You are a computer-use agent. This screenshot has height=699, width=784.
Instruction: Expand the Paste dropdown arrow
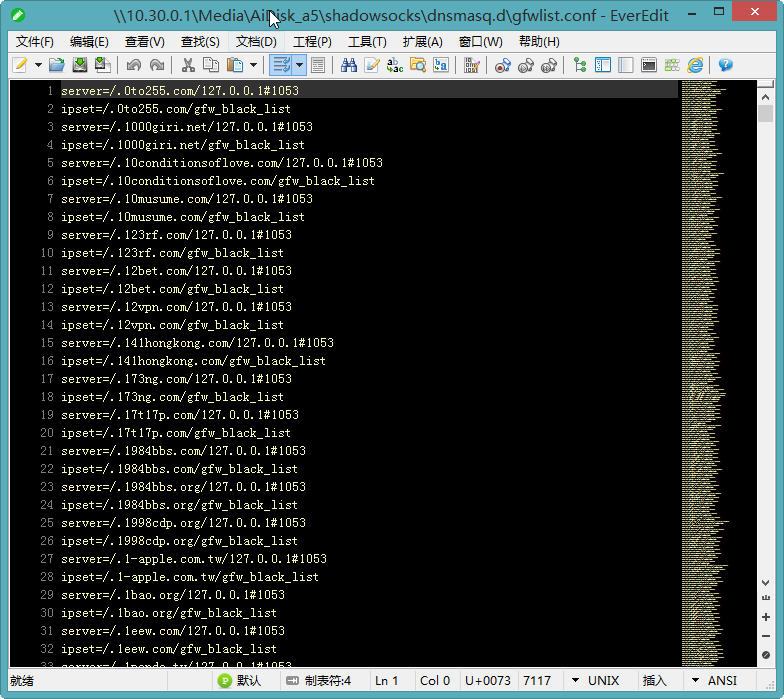[x=254, y=65]
